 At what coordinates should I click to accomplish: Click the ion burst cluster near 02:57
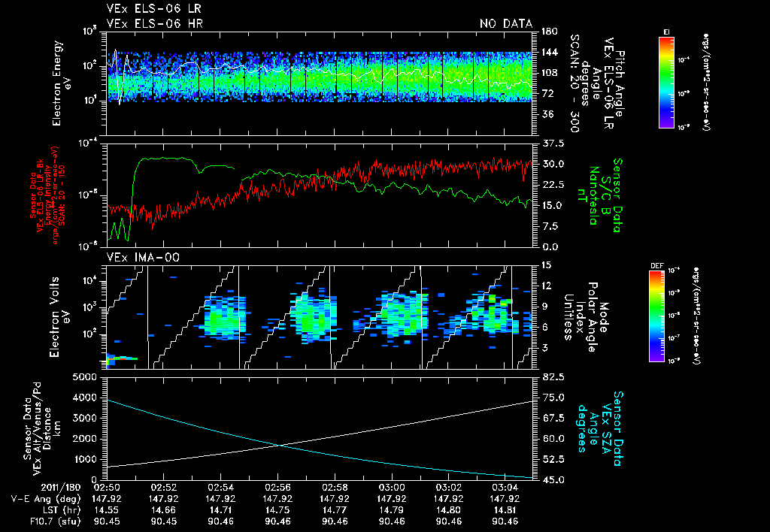(x=313, y=316)
